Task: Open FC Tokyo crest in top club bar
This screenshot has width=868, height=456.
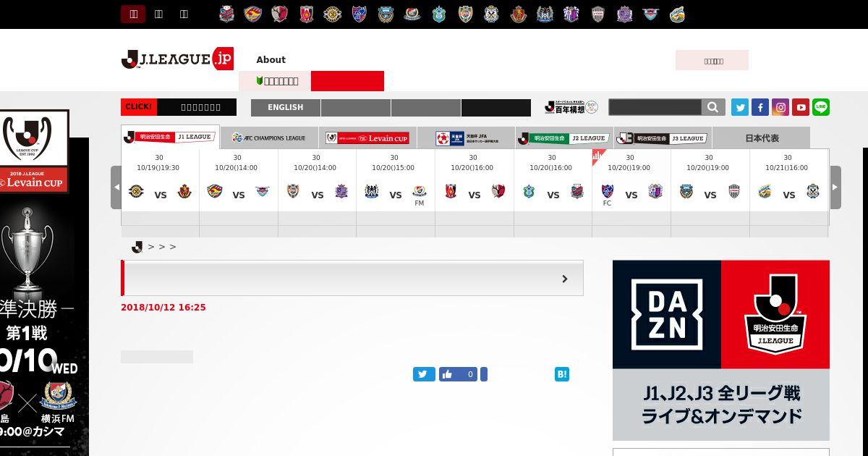Action: 359,14
